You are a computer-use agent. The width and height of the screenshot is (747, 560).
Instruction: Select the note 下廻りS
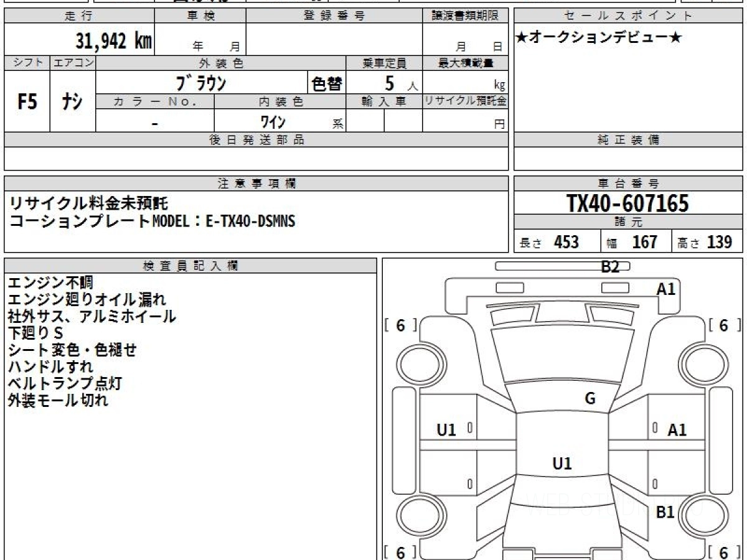[36, 333]
